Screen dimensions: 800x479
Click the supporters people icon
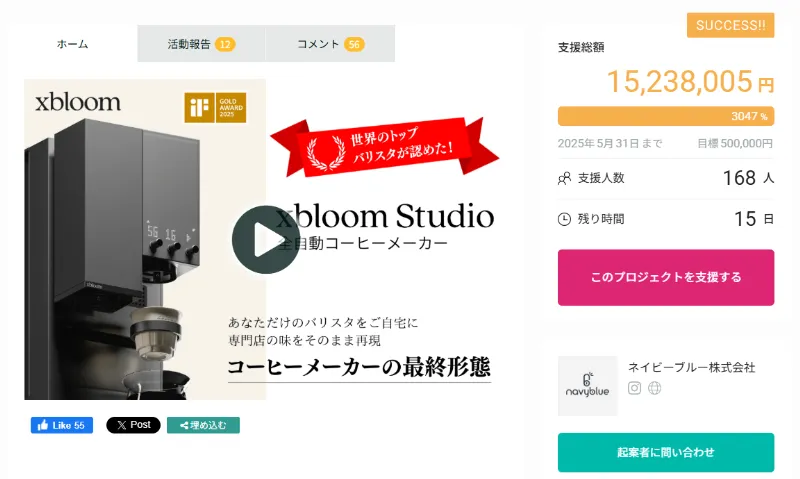coord(564,179)
